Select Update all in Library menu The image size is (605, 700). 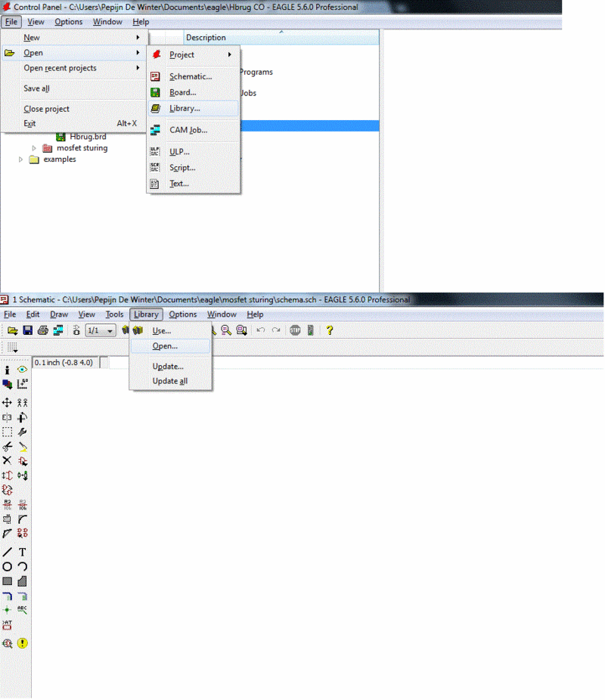[x=171, y=381]
